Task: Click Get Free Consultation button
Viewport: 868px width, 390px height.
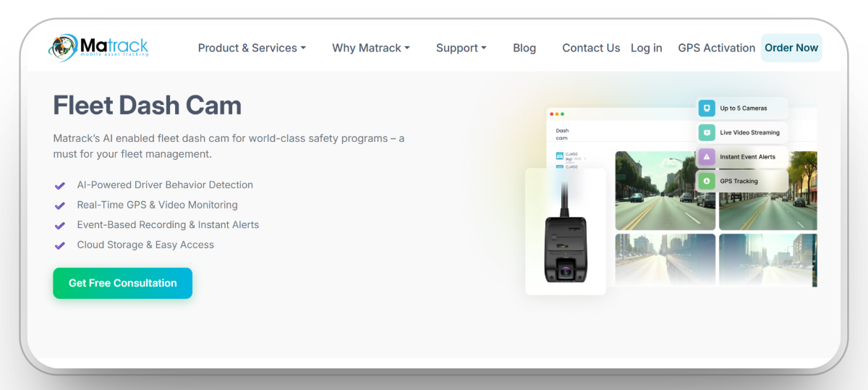Action: (122, 283)
